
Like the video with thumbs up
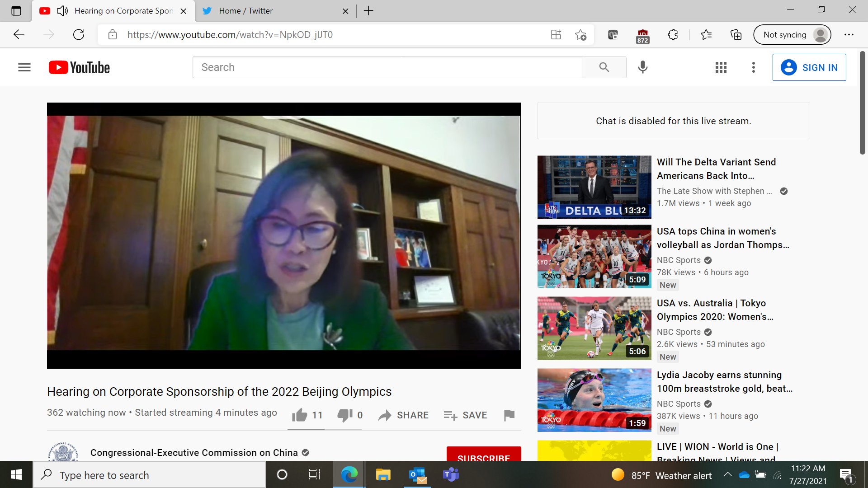299,415
